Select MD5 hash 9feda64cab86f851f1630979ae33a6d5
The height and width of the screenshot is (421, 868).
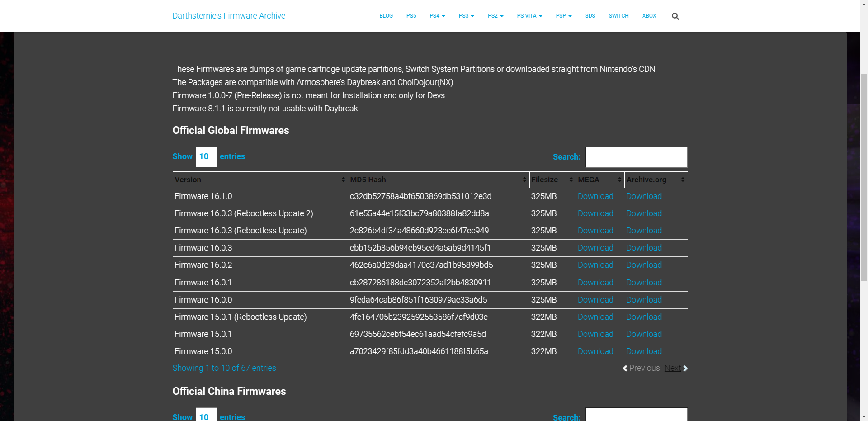tap(418, 300)
